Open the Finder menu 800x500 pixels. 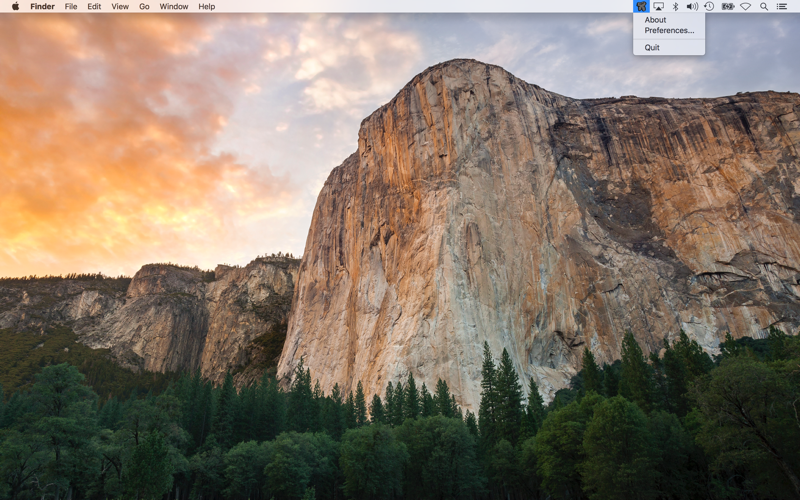[42, 6]
